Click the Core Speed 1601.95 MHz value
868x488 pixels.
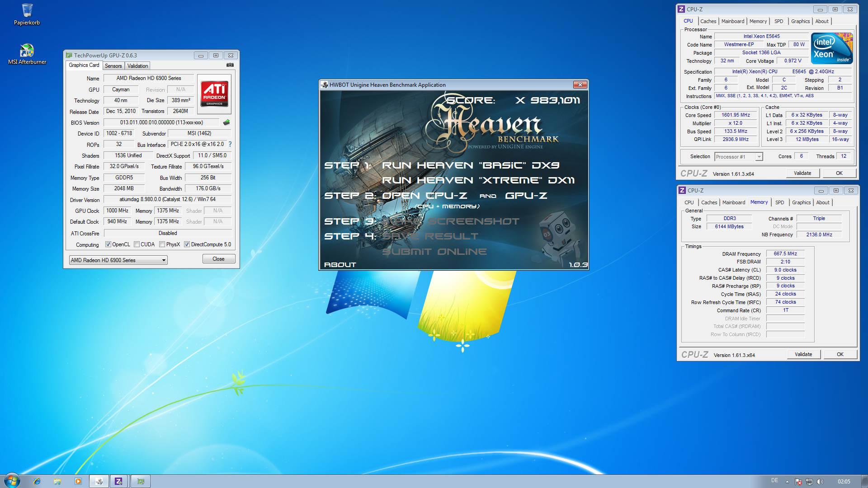(736, 115)
